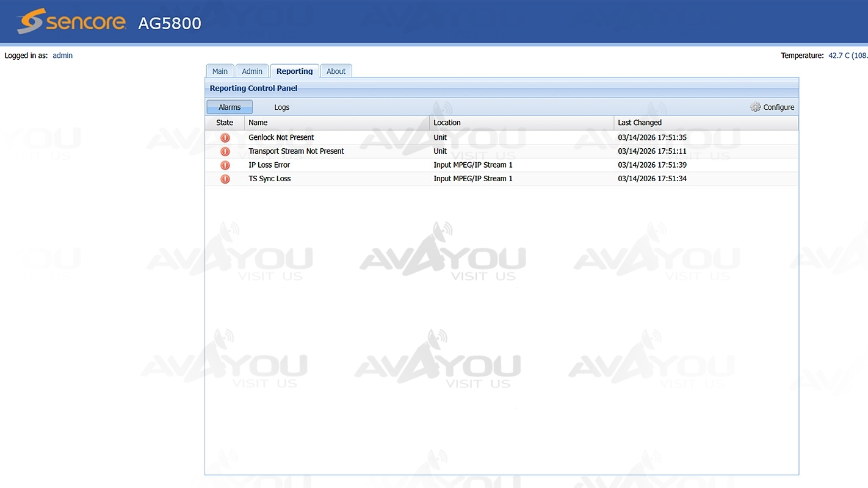Click the Configure gear icon
The width and height of the screenshot is (868, 488).
(x=756, y=107)
